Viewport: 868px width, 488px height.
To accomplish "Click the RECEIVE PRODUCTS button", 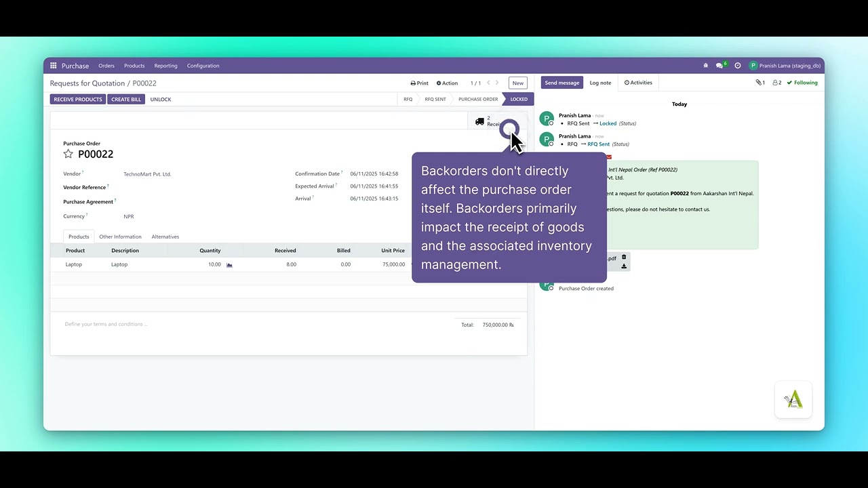I will 78,99.
